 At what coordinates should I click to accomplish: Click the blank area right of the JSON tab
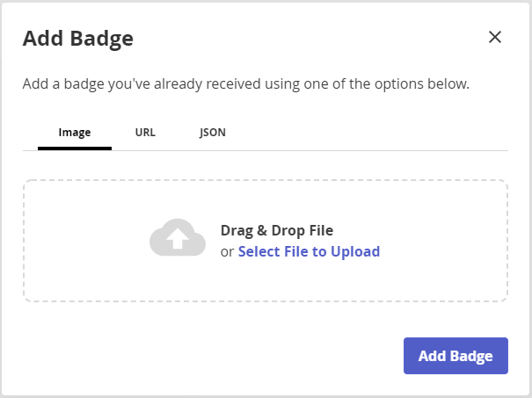(x=369, y=133)
